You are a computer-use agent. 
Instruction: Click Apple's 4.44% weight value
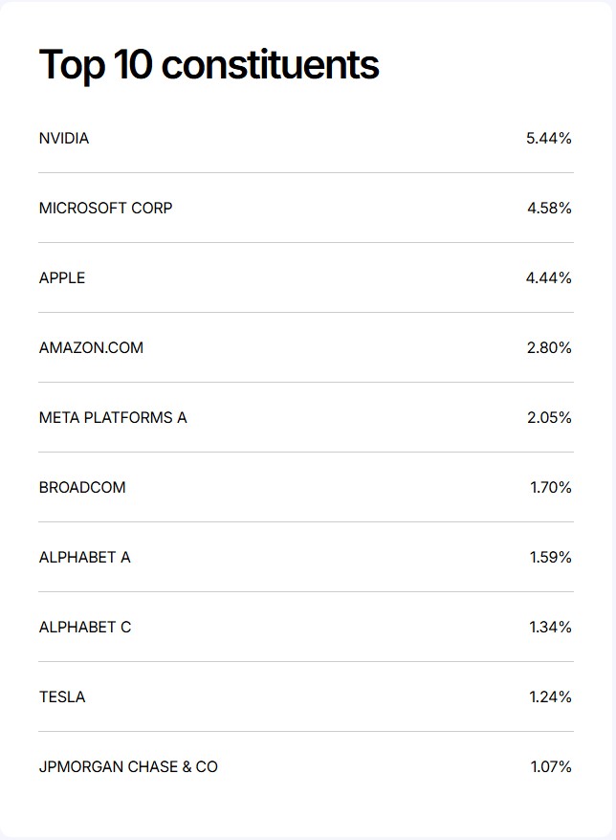548,278
